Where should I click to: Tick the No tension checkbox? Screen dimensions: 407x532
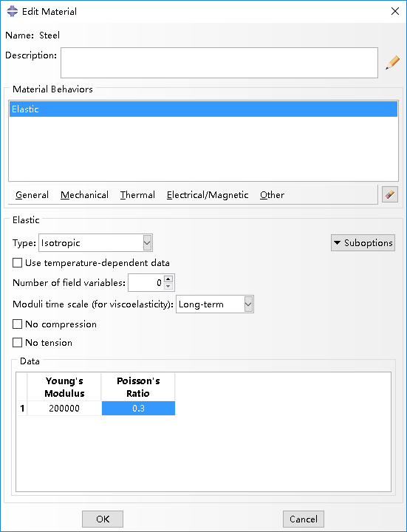[x=17, y=343]
